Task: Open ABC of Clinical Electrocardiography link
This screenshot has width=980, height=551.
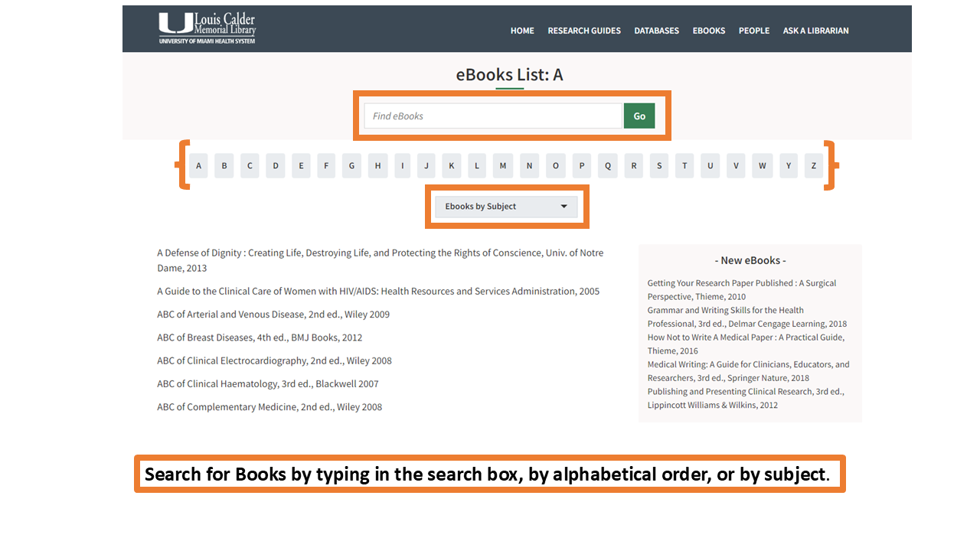Action: [x=274, y=360]
